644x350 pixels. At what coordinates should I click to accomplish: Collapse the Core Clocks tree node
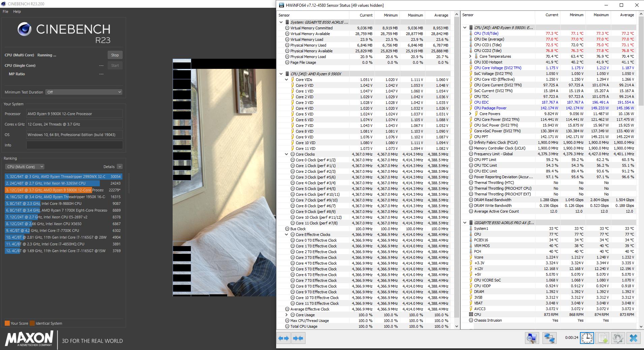point(287,154)
